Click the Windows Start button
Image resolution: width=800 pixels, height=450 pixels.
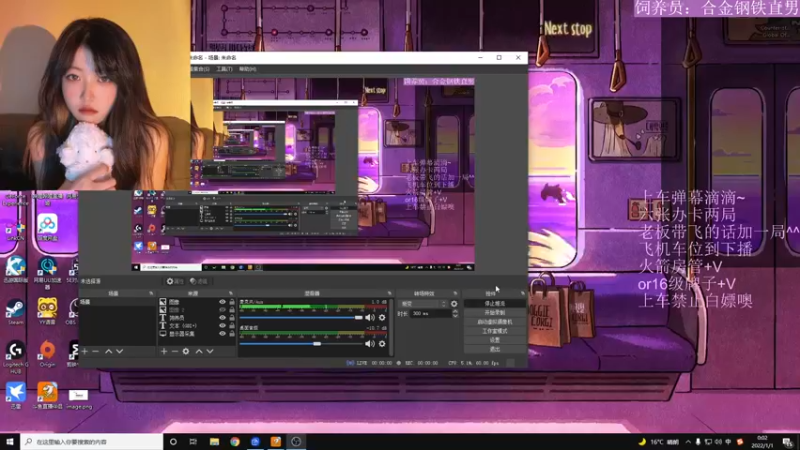pos(10,441)
